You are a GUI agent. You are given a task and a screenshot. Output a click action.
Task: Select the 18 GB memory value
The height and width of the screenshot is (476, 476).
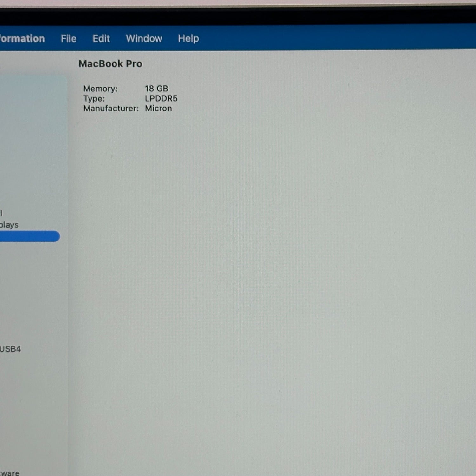156,89
